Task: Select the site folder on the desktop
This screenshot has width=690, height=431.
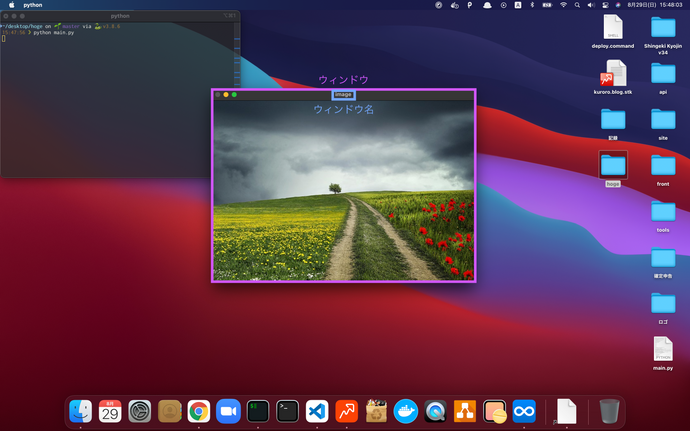Action: pyautogui.click(x=663, y=124)
